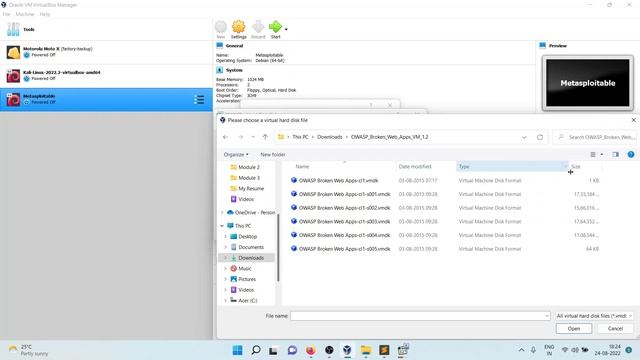Open the Organize dropdown menu

point(236,155)
